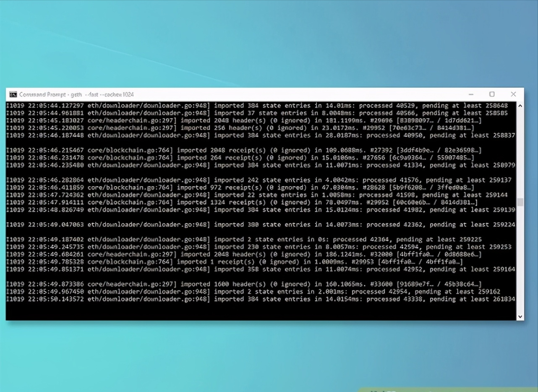Select the log entry with 'processed 42954'
This screenshot has width=538, height=392.
click(253, 291)
